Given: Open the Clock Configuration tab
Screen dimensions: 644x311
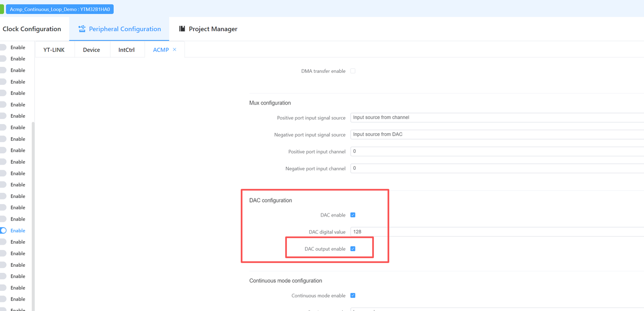Looking at the screenshot, I should click(x=32, y=29).
